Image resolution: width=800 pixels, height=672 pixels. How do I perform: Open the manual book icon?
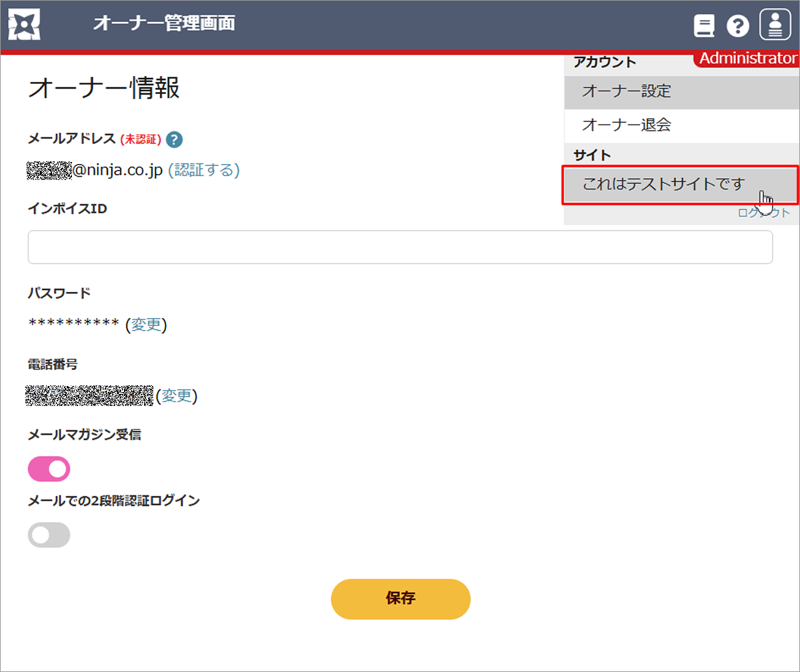point(704,26)
